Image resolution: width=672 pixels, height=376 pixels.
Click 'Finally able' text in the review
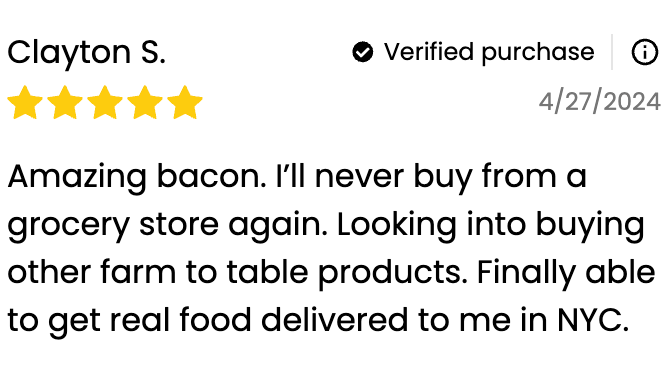566,274
